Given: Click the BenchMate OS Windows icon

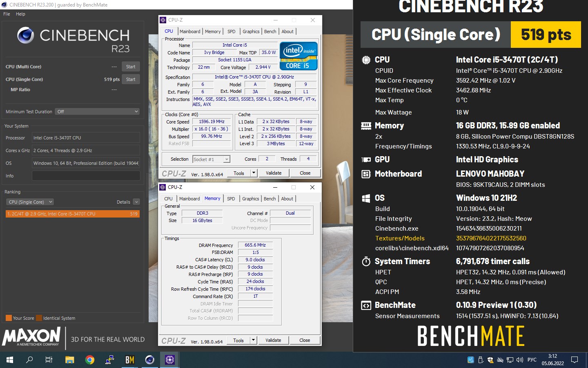Looking at the screenshot, I should (366, 198).
